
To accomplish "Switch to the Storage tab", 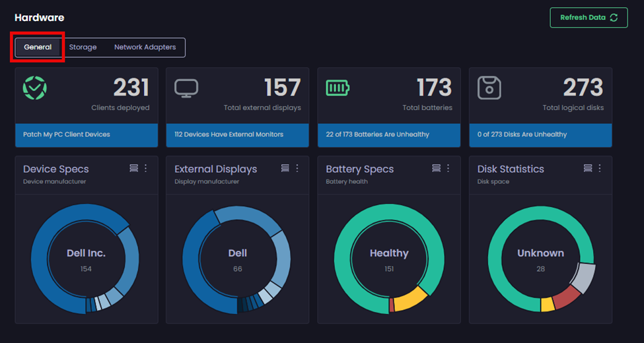I will (x=83, y=47).
